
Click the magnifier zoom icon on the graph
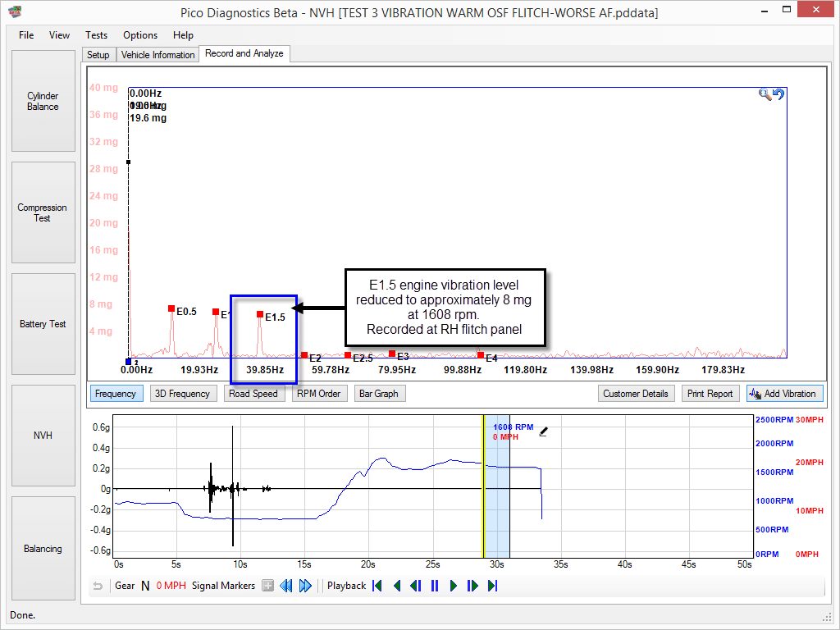click(765, 95)
